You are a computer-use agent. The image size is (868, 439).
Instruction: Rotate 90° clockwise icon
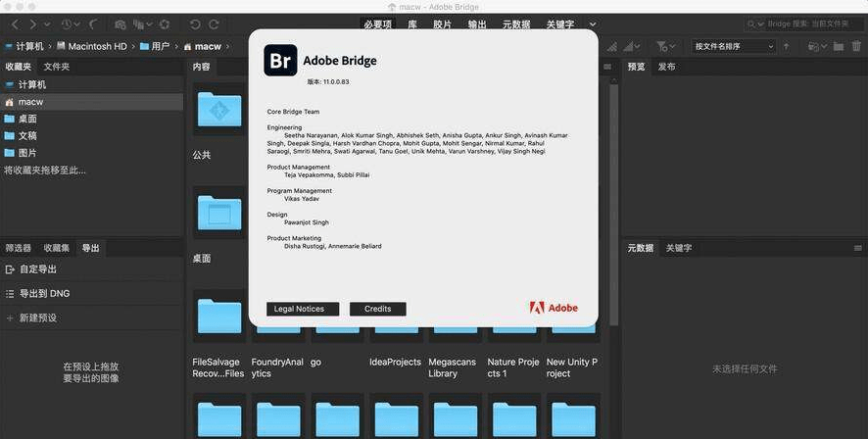pyautogui.click(x=214, y=24)
